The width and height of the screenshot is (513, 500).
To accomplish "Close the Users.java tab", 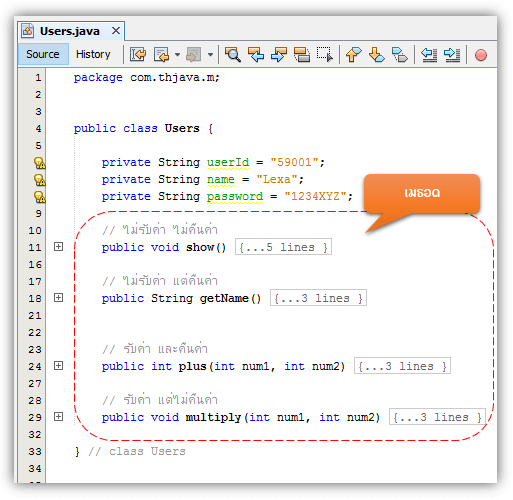I will [x=116, y=31].
